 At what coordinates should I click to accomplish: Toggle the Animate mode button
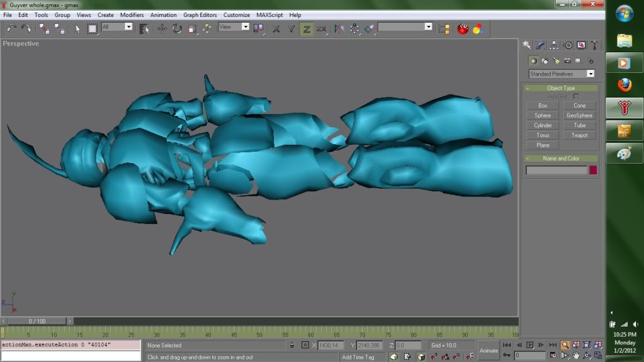pyautogui.click(x=489, y=350)
